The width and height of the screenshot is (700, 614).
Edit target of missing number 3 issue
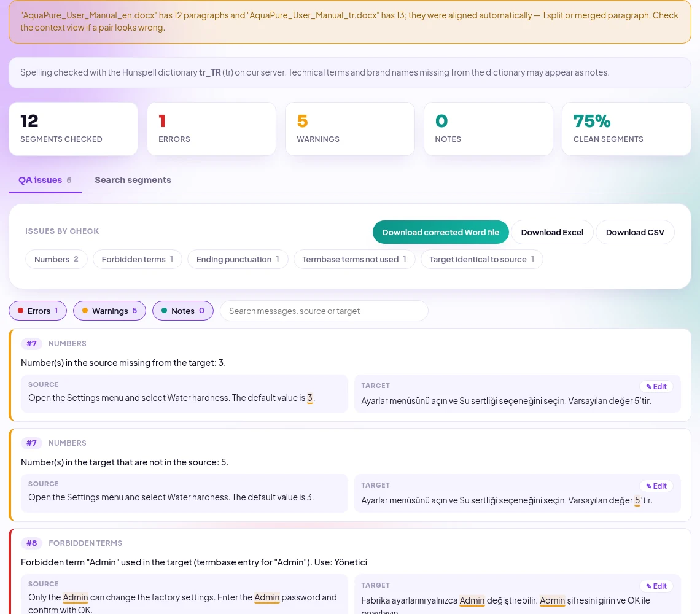pos(656,387)
